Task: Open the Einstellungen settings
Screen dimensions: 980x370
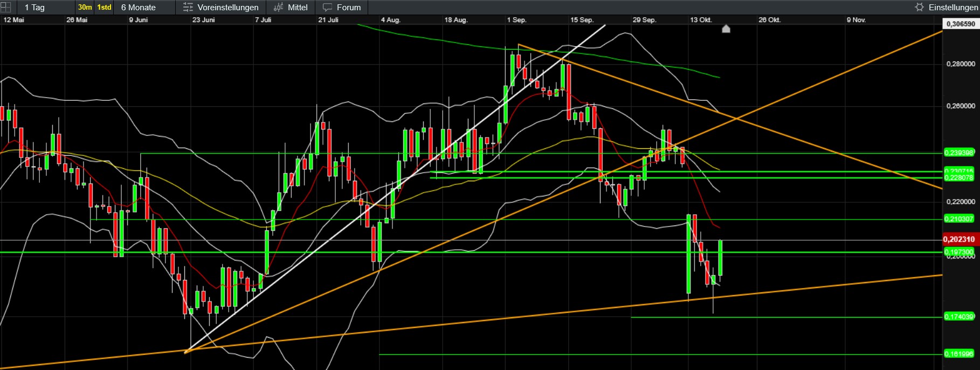Action: click(x=953, y=8)
